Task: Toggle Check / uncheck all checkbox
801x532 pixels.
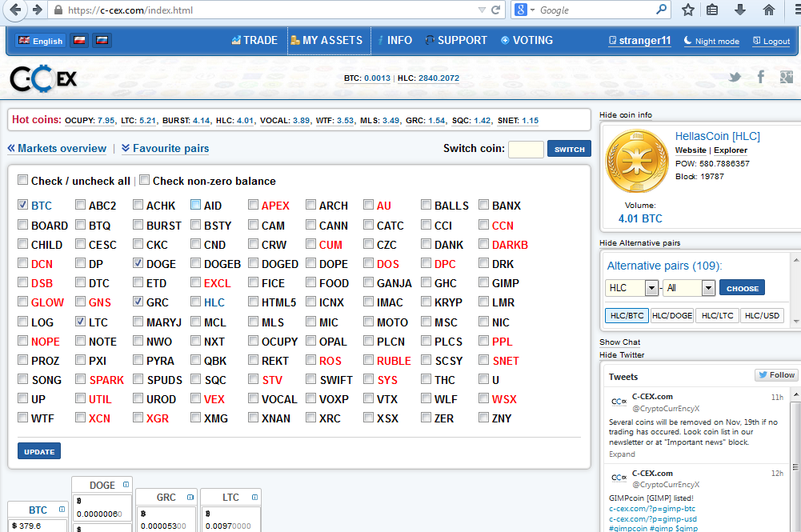Action: 22,180
